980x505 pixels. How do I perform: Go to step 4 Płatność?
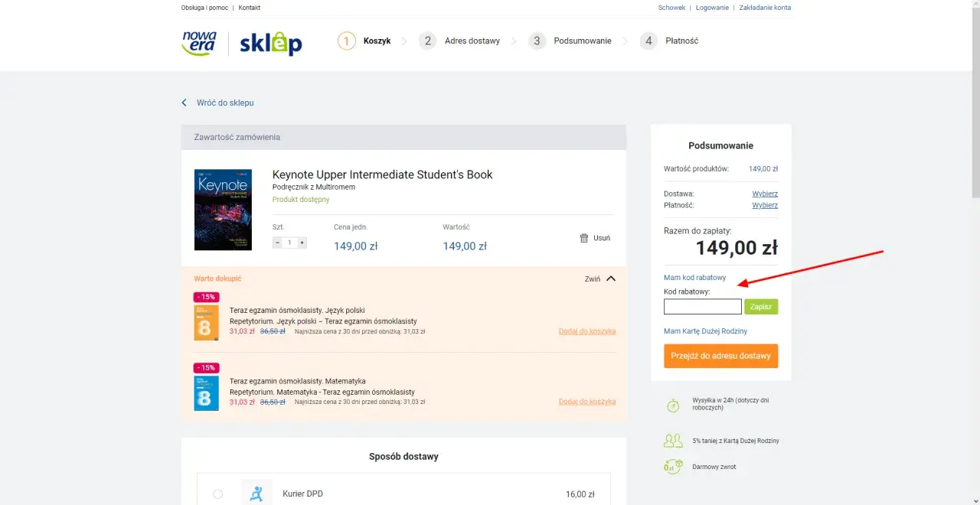[669, 41]
